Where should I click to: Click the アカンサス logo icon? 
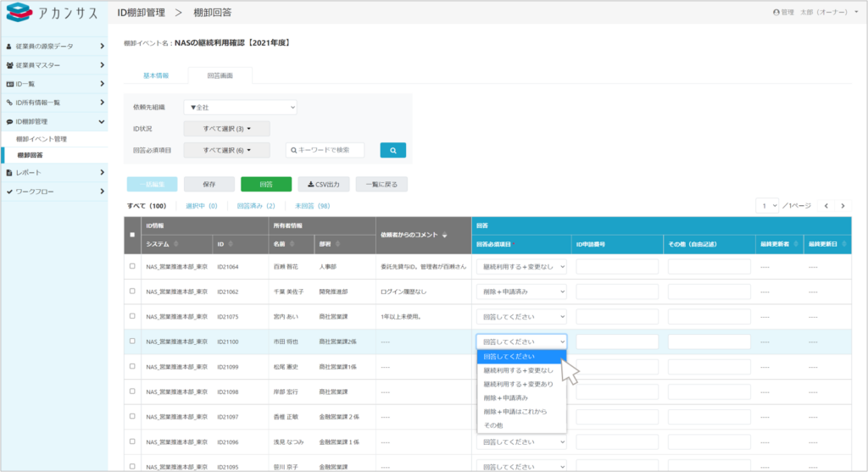click(19, 14)
